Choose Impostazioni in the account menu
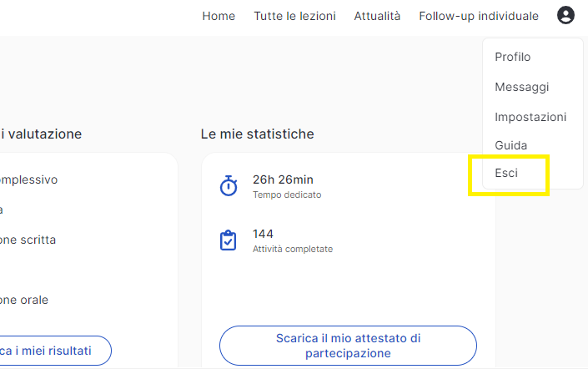The width and height of the screenshot is (588, 369). coord(530,117)
